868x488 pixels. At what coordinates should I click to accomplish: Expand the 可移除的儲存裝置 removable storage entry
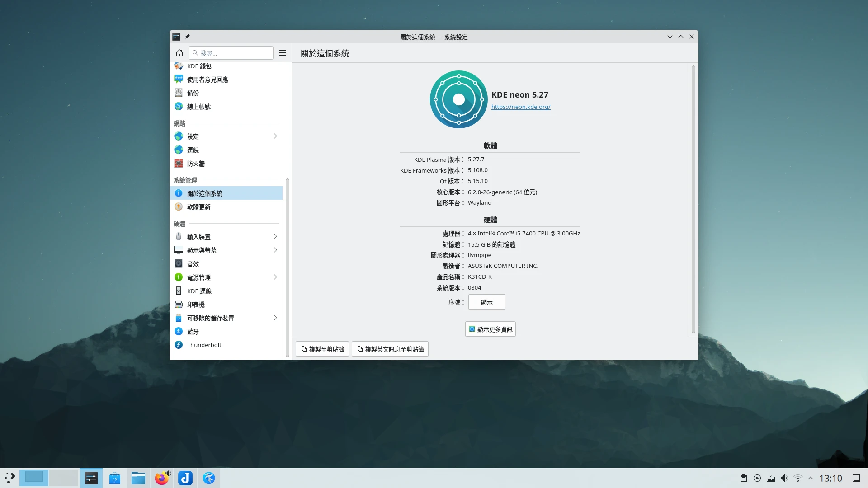click(275, 318)
